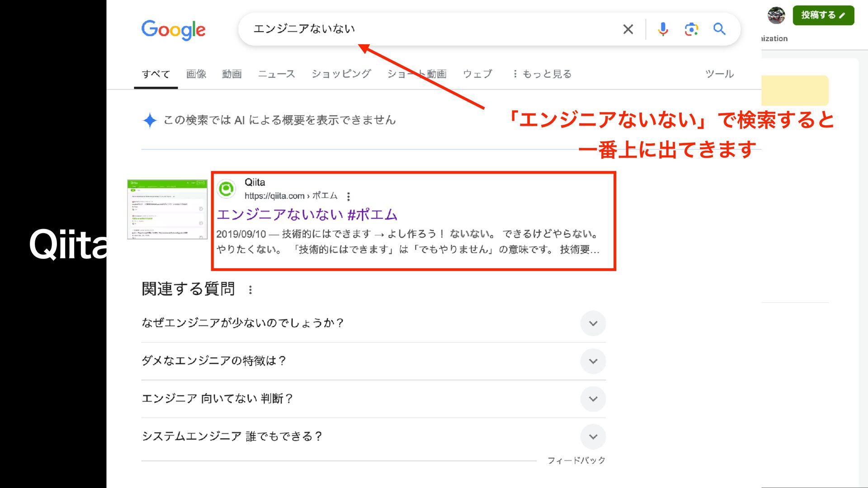This screenshot has height=488, width=868.
Task: Click the フィードバック link
Action: pyautogui.click(x=576, y=460)
